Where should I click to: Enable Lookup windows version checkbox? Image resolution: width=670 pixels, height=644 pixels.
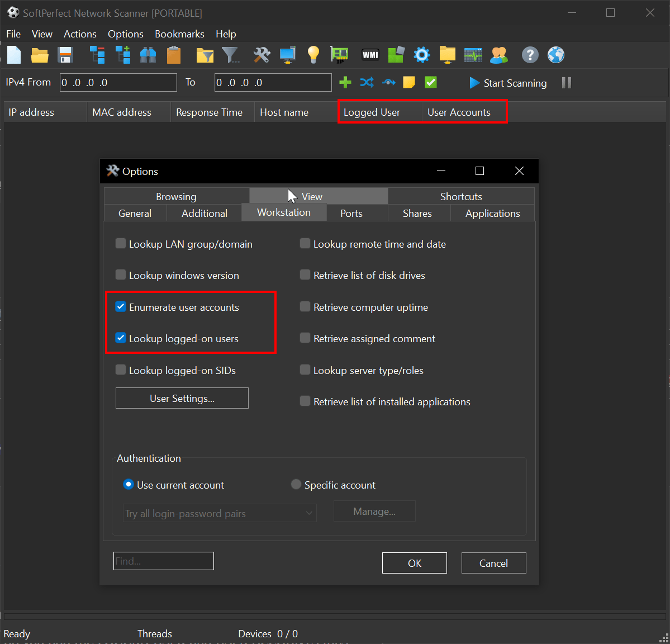(x=121, y=275)
